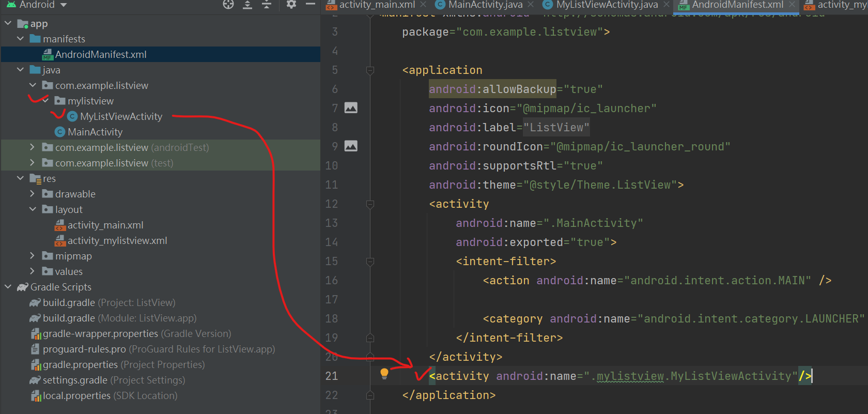This screenshot has width=868, height=414.
Task: Select local.properties (SDK Location)
Action: point(110,395)
